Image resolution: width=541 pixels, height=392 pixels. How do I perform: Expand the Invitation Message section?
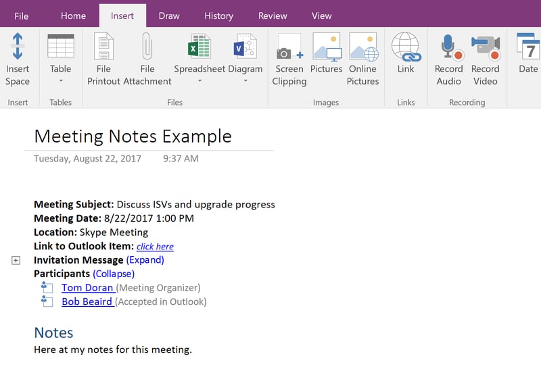pyautogui.click(x=145, y=260)
